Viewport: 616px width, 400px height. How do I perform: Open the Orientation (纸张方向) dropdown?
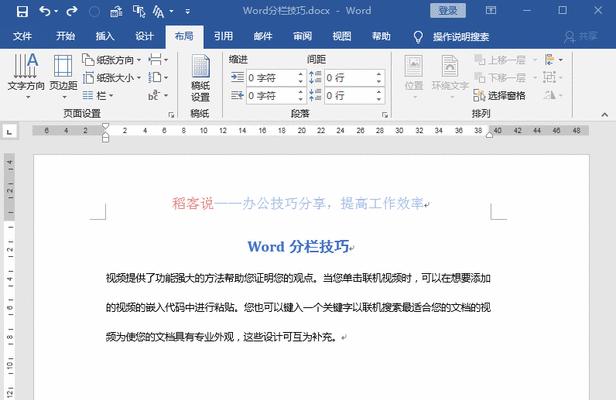tap(112, 60)
